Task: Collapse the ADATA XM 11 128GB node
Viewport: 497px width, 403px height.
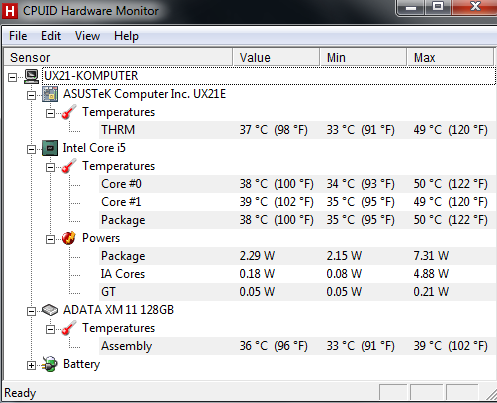Action: 31,311
